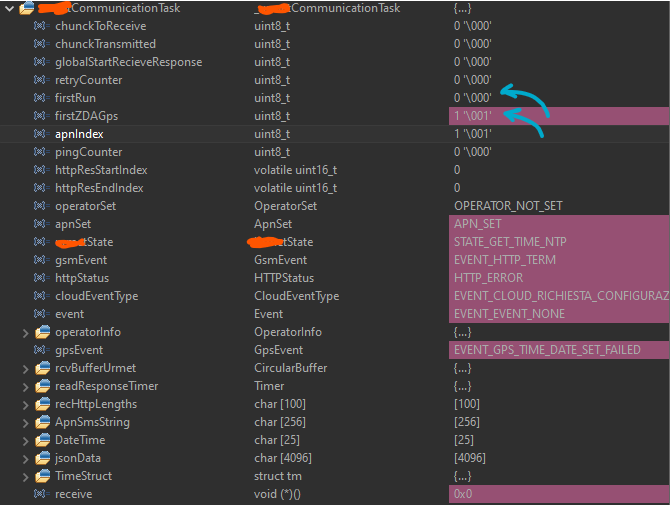Click the 0x0 value of receive

463,494
